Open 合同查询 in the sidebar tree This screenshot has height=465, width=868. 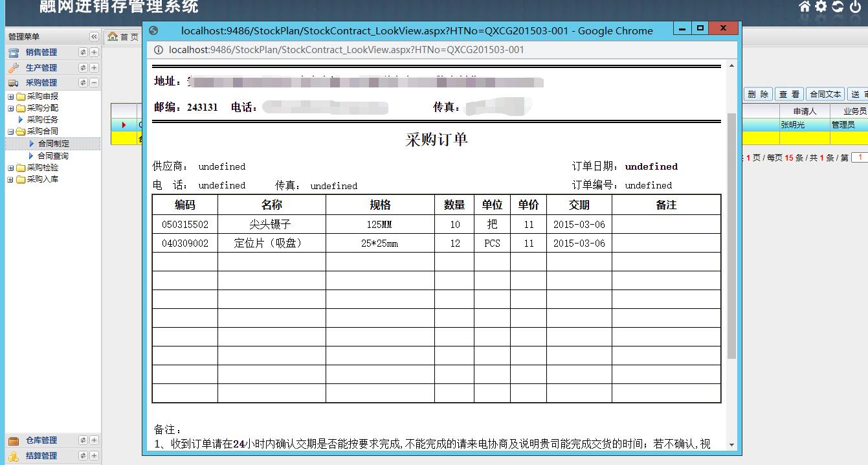click(52, 156)
